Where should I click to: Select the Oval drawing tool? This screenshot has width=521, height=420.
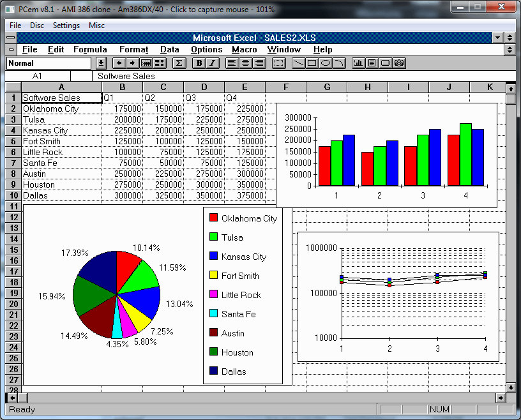326,63
